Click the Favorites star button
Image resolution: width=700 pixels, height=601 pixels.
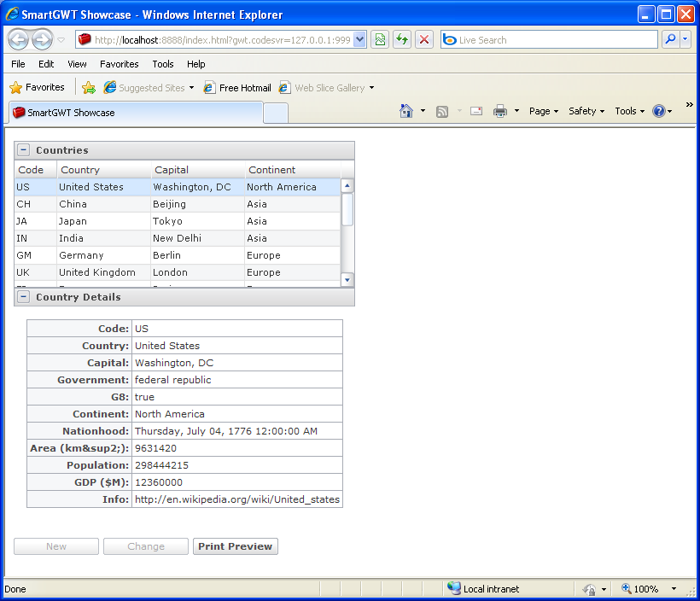(x=37, y=87)
